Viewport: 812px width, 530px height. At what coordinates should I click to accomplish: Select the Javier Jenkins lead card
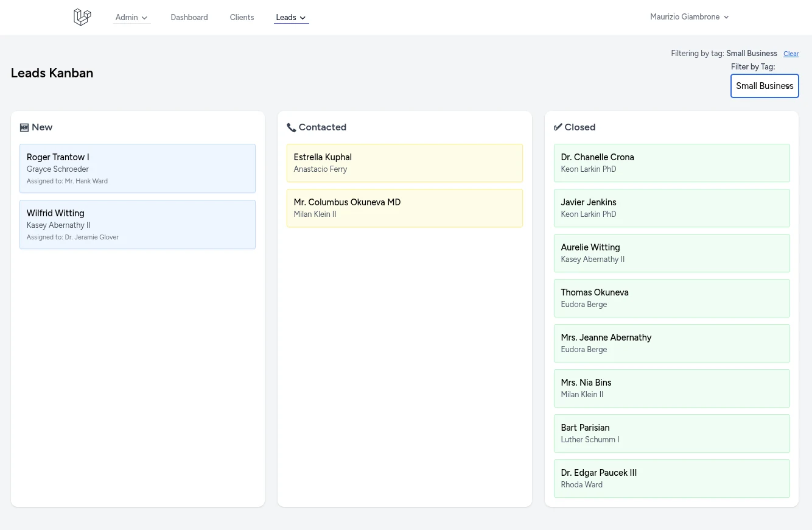coord(671,208)
